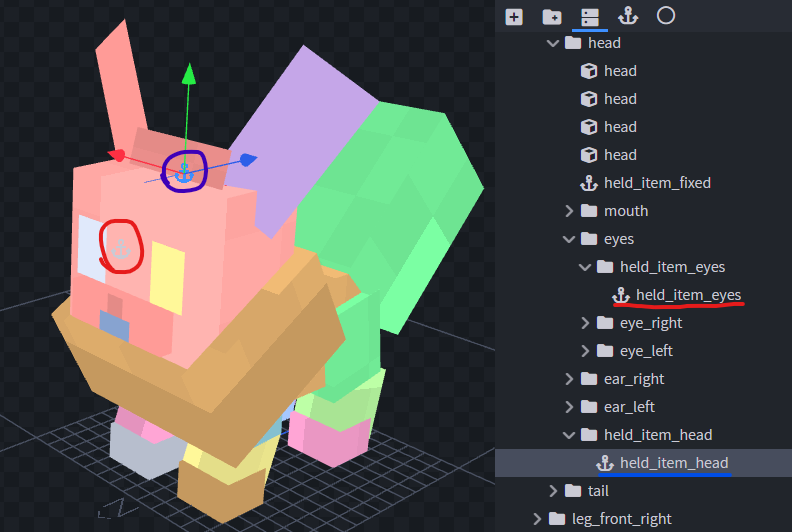Viewport: 792px width, 532px height.
Task: Select the mouth group label
Action: coord(626,211)
